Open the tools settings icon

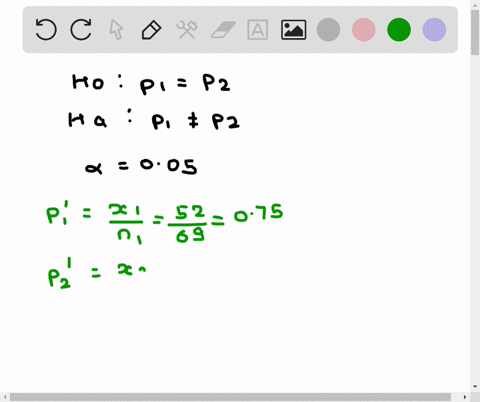click(x=187, y=30)
